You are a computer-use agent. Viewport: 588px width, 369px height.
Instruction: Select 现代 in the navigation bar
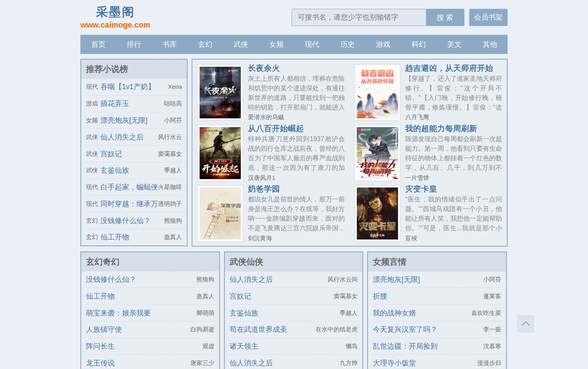312,44
